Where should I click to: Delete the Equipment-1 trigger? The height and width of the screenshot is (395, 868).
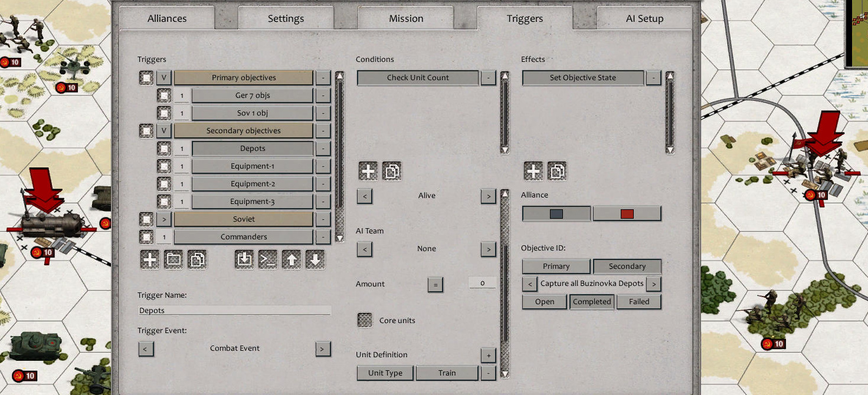(x=323, y=166)
